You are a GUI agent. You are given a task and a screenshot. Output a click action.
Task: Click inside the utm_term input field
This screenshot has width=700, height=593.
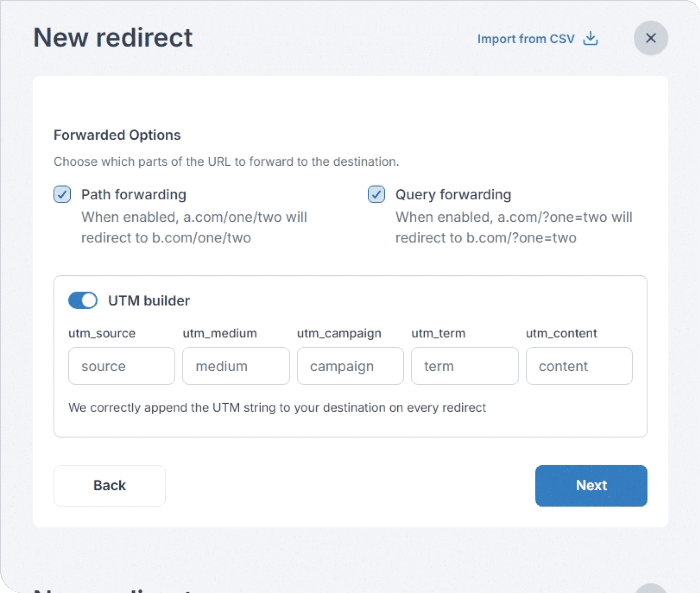[465, 366]
